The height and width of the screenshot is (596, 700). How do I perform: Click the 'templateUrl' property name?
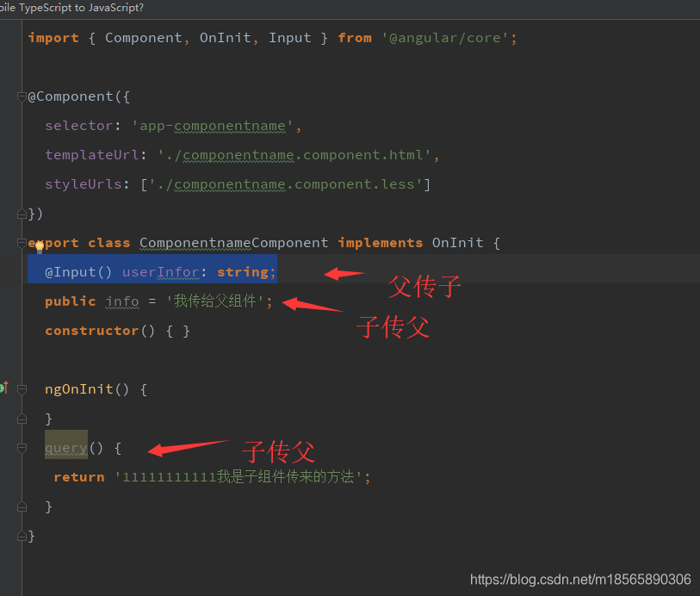tap(91, 155)
